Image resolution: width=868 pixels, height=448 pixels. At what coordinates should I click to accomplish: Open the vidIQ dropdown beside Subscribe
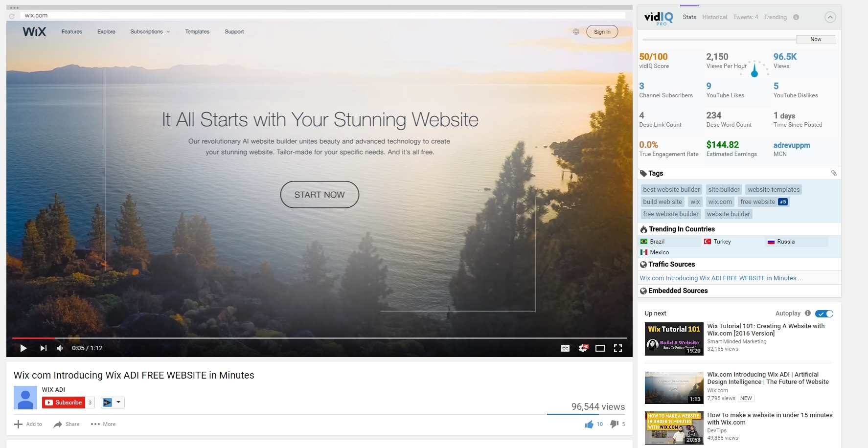[x=113, y=403]
